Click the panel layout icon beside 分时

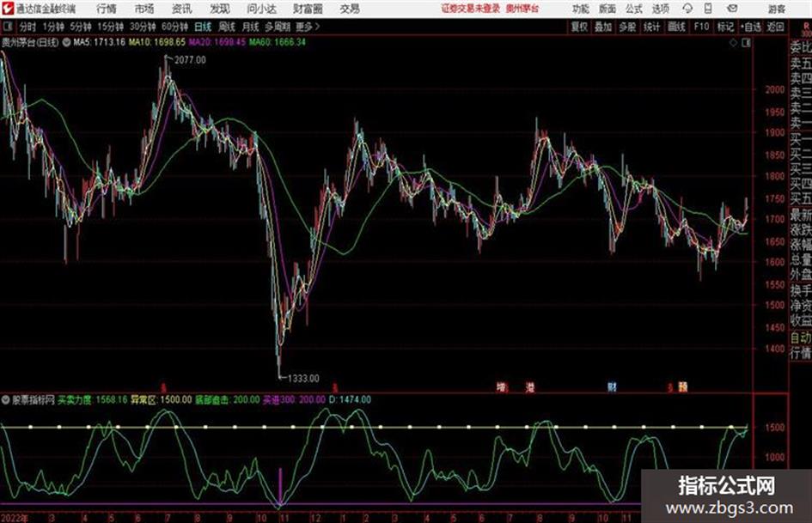[8, 27]
